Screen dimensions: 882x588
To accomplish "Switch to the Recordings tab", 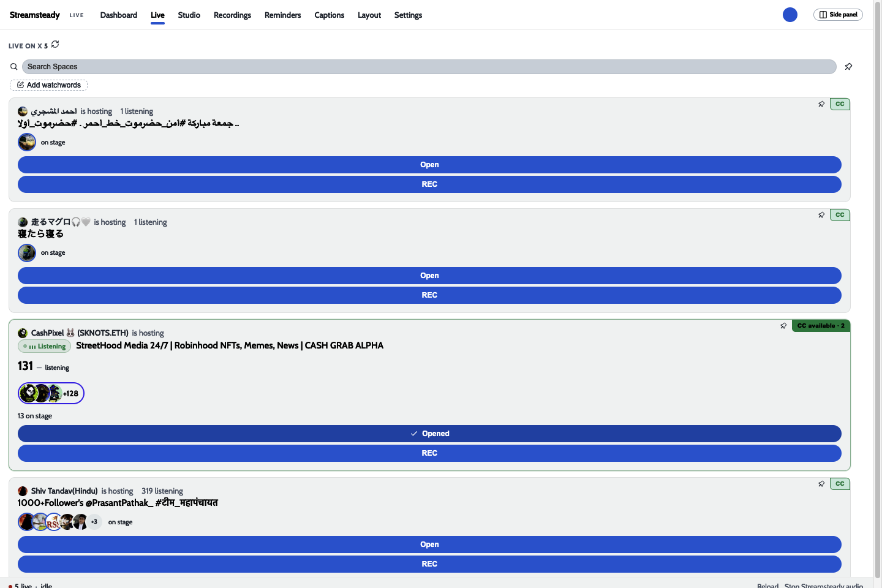I will pos(232,15).
